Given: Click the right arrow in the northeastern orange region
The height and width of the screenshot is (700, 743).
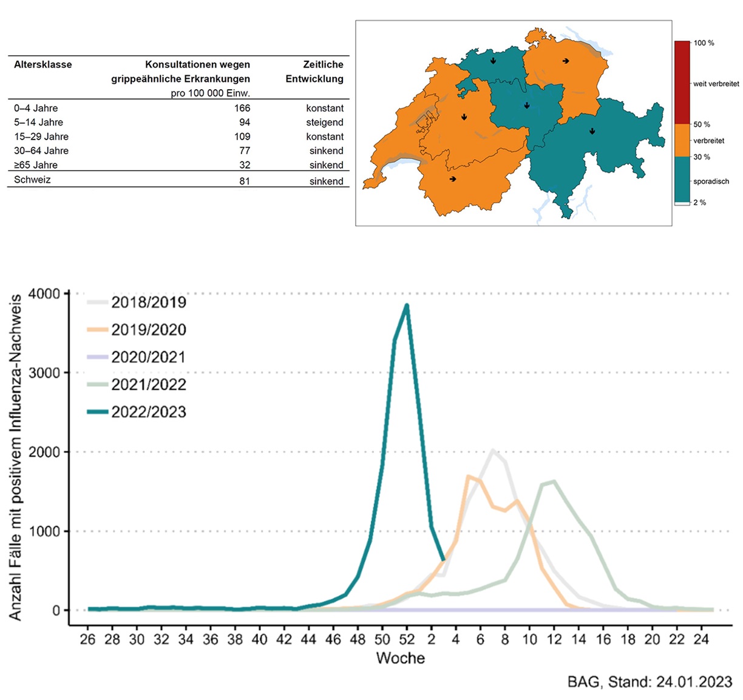Looking at the screenshot, I should [x=566, y=61].
